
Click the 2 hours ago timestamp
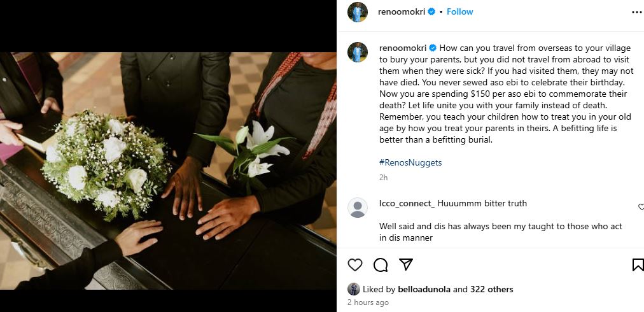coord(368,302)
